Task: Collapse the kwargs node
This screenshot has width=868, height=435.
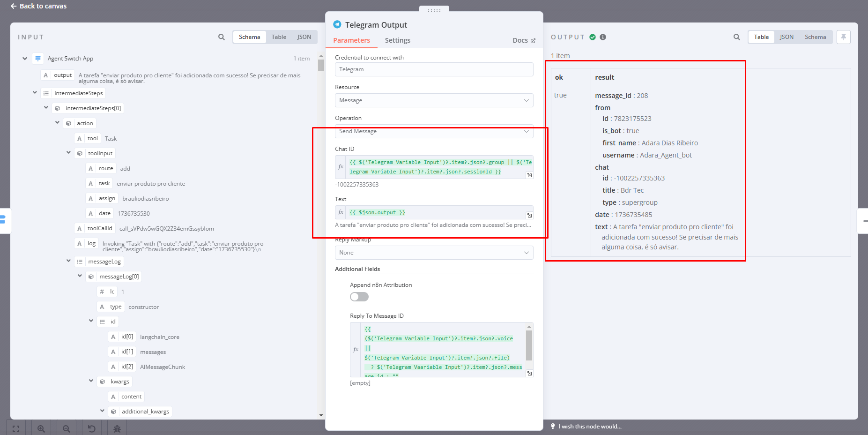Action: [x=91, y=381]
